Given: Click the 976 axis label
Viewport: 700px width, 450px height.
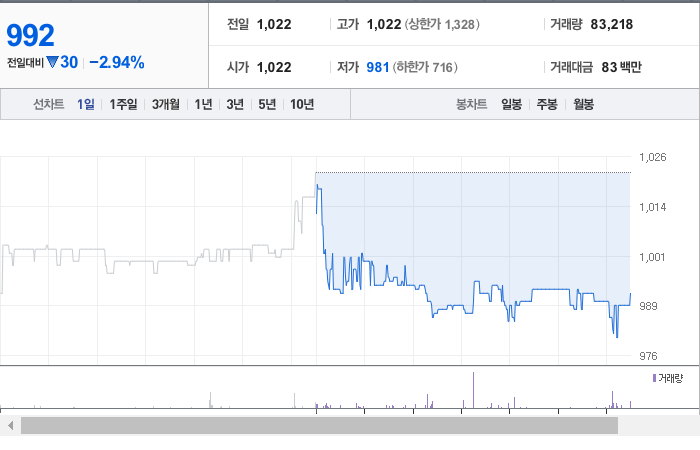Looking at the screenshot, I should click(648, 356).
